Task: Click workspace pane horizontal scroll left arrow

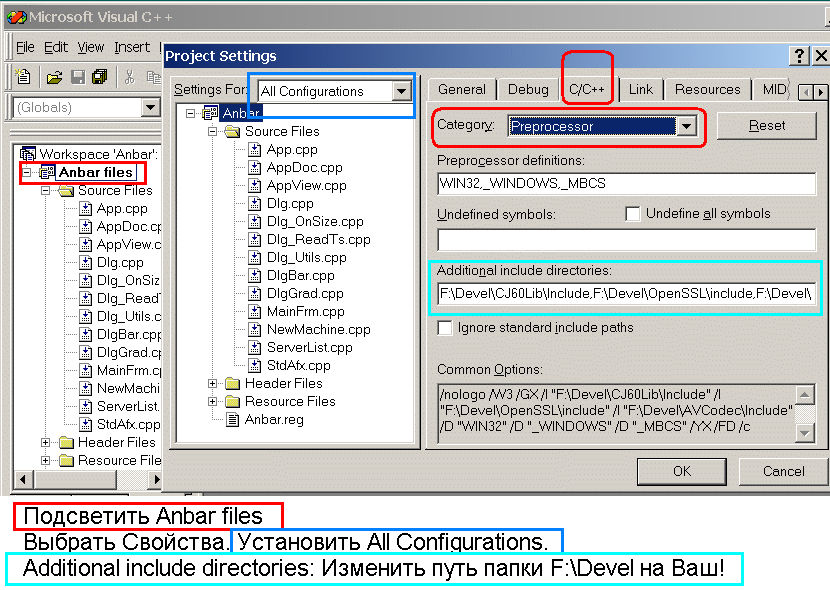Action: pyautogui.click(x=23, y=479)
